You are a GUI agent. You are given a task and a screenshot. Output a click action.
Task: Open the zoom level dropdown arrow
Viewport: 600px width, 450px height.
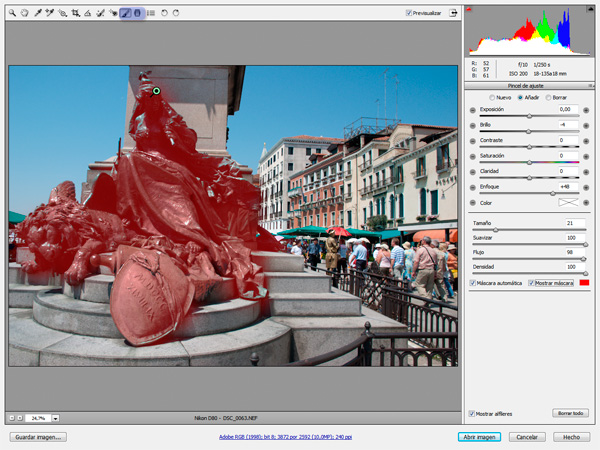pyautogui.click(x=55, y=418)
